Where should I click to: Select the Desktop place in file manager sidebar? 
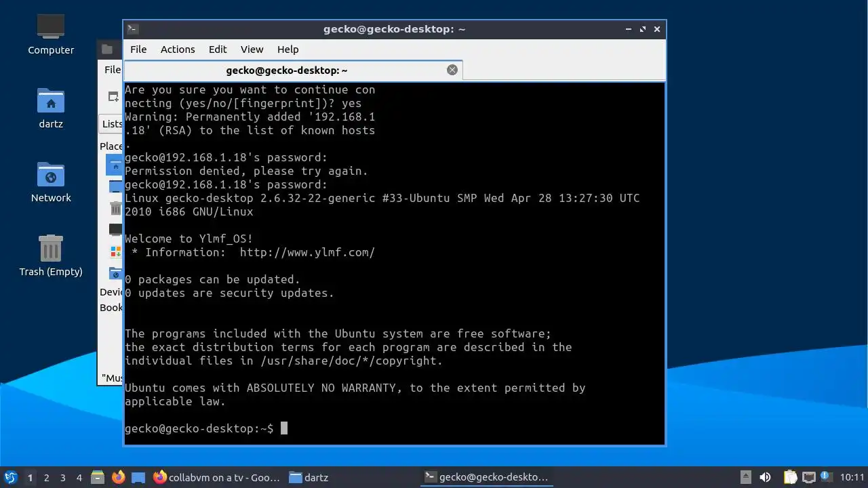[115, 186]
